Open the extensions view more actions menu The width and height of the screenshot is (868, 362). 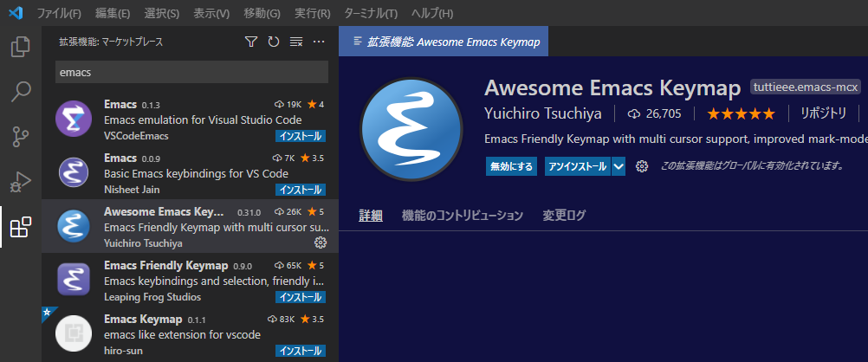tap(318, 42)
